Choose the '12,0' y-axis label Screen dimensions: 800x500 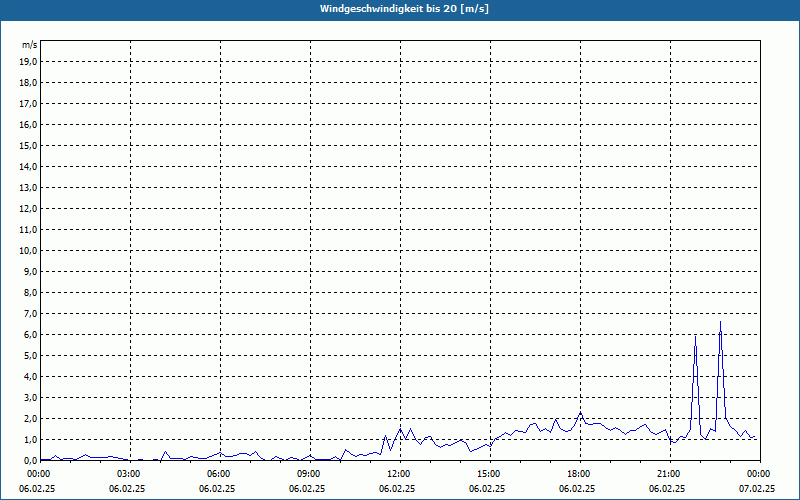28,209
